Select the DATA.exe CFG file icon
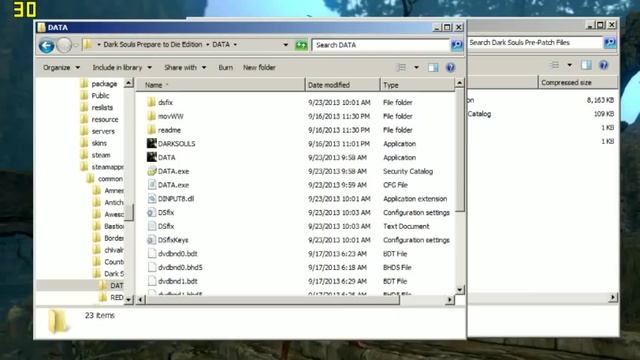 (151, 185)
